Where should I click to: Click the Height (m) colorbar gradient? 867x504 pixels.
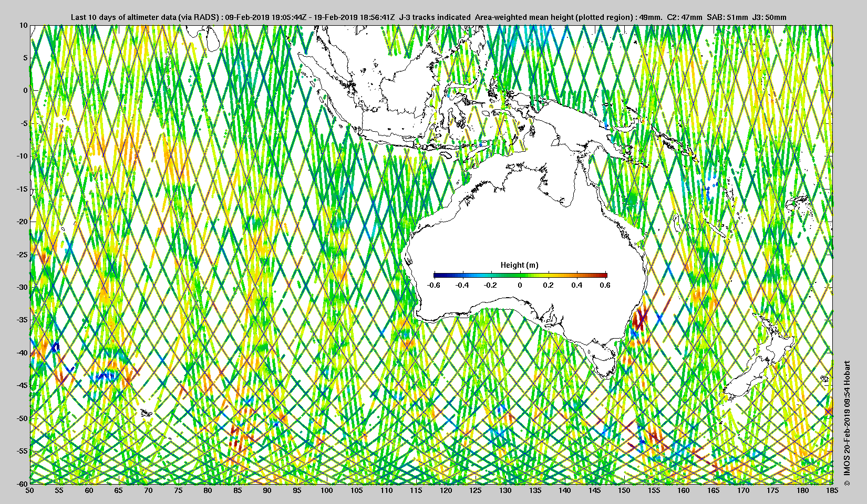tap(520, 275)
